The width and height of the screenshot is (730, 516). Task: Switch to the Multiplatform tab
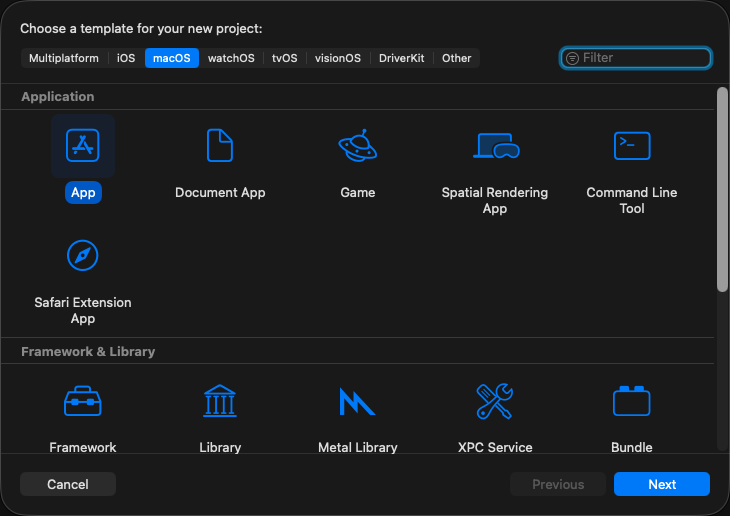(64, 58)
